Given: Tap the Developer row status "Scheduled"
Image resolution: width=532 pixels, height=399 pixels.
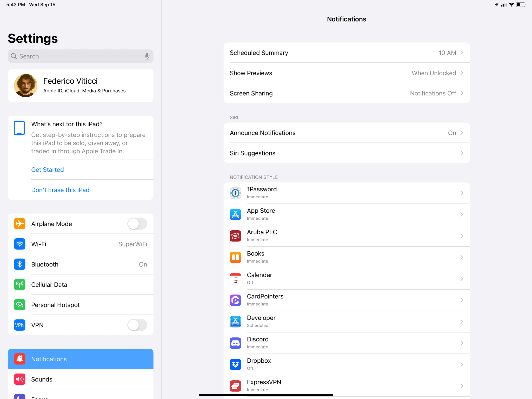Looking at the screenshot, I should tap(257, 325).
